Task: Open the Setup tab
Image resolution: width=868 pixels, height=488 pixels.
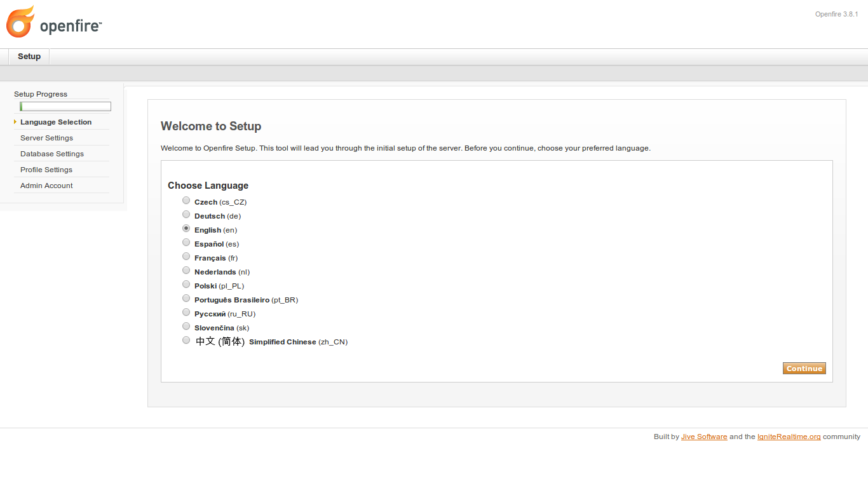Action: coord(29,57)
